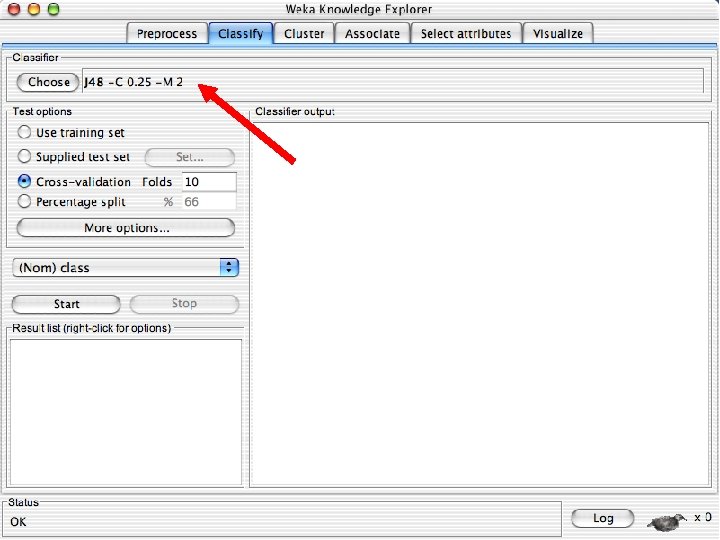
Task: Click the Choose classifier button
Action: (x=48, y=82)
